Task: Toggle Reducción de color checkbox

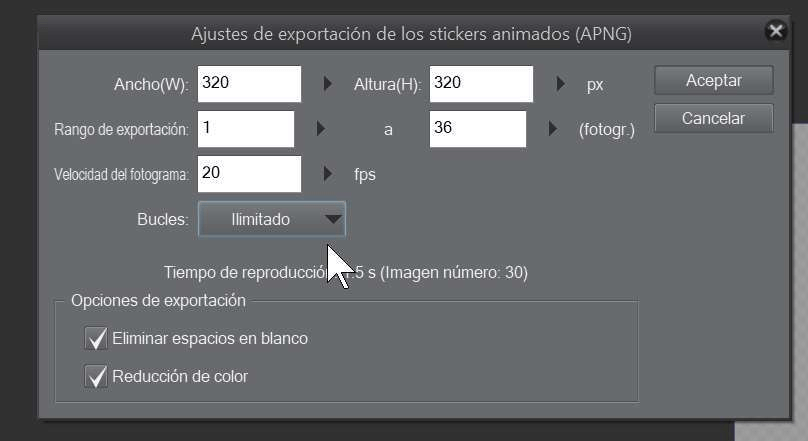Action: click(97, 376)
